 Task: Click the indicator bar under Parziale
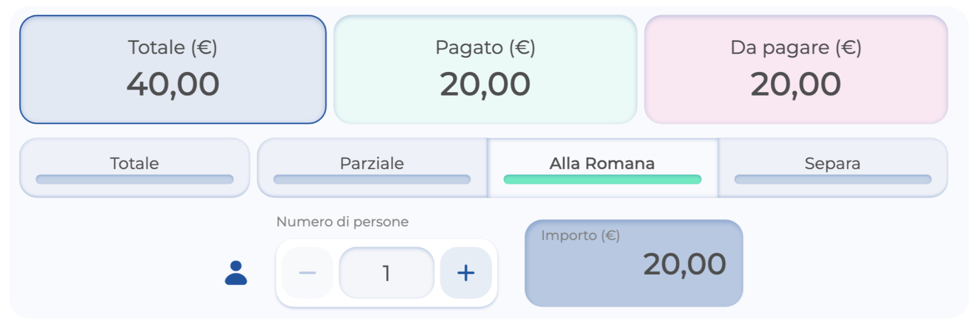pyautogui.click(x=372, y=180)
